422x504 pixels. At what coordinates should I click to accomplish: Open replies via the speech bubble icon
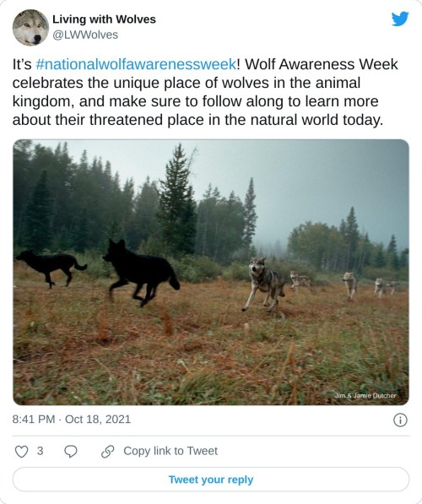tap(71, 452)
